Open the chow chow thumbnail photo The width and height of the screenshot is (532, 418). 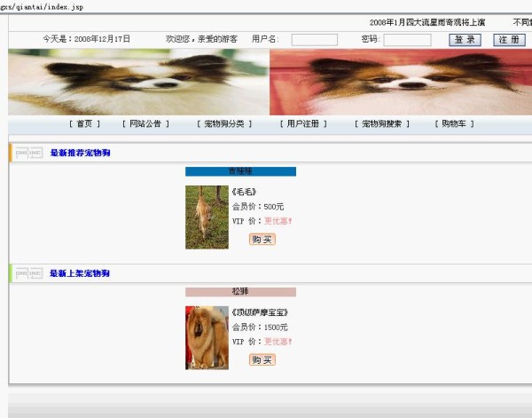[x=207, y=337]
